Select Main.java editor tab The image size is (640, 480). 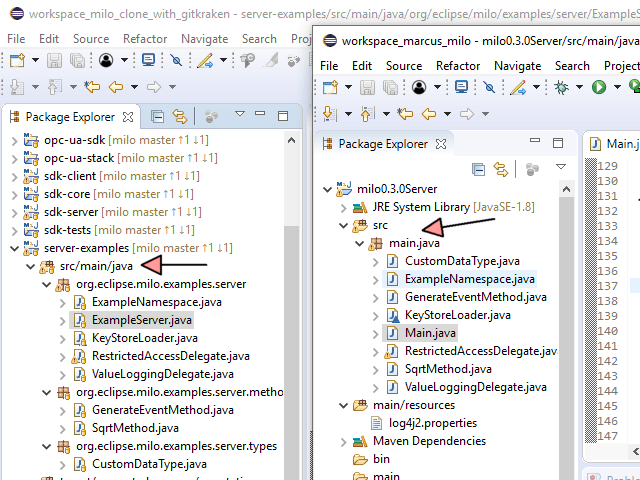point(616,144)
